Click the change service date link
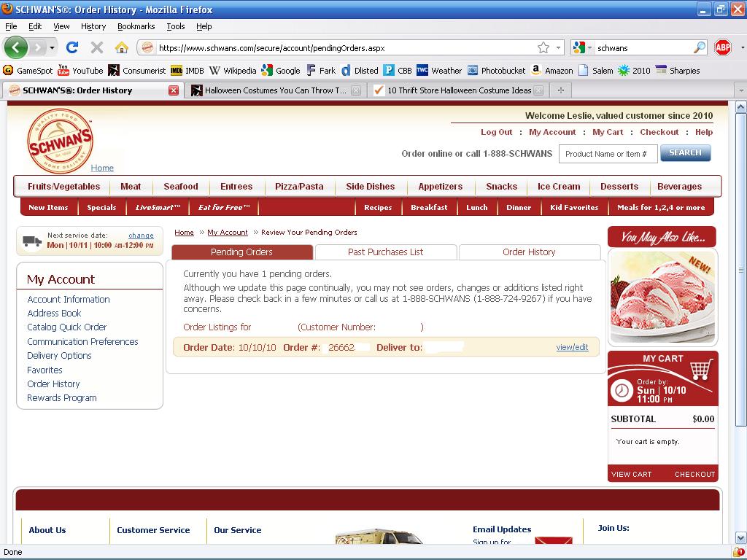This screenshot has height=560, width=747. tap(141, 236)
